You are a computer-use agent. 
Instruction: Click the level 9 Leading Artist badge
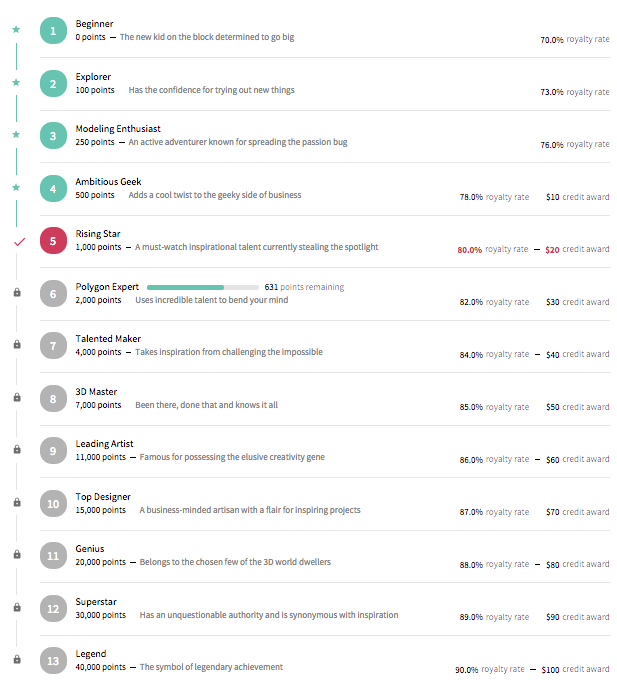point(54,451)
